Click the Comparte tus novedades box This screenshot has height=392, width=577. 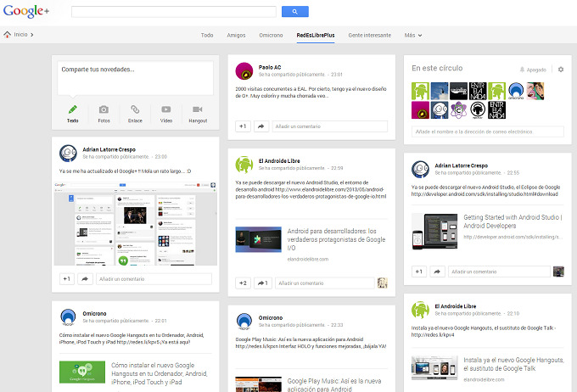(136, 78)
